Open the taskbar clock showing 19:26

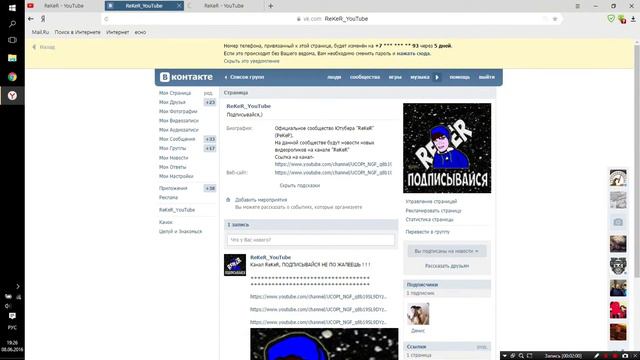(x=12, y=346)
